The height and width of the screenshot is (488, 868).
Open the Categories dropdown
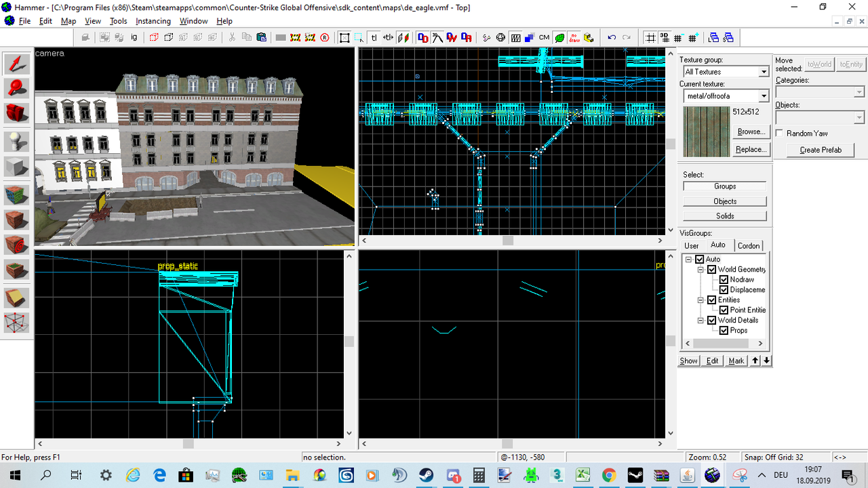(859, 91)
